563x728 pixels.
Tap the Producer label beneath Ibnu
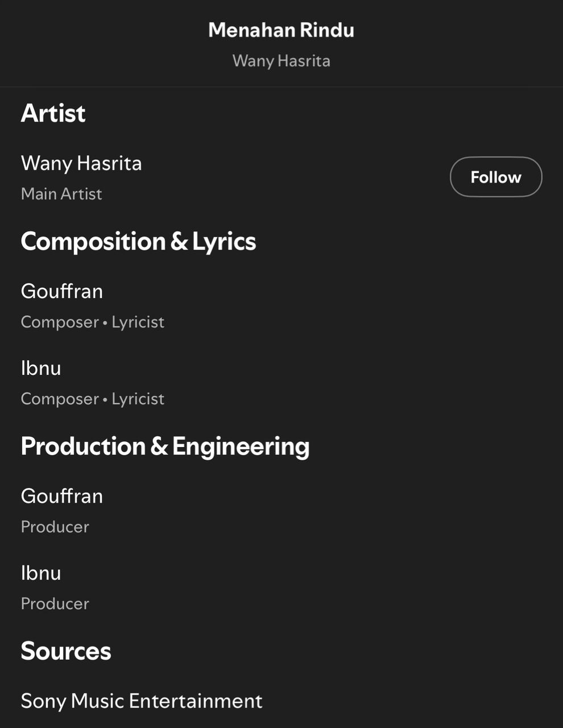[55, 603]
